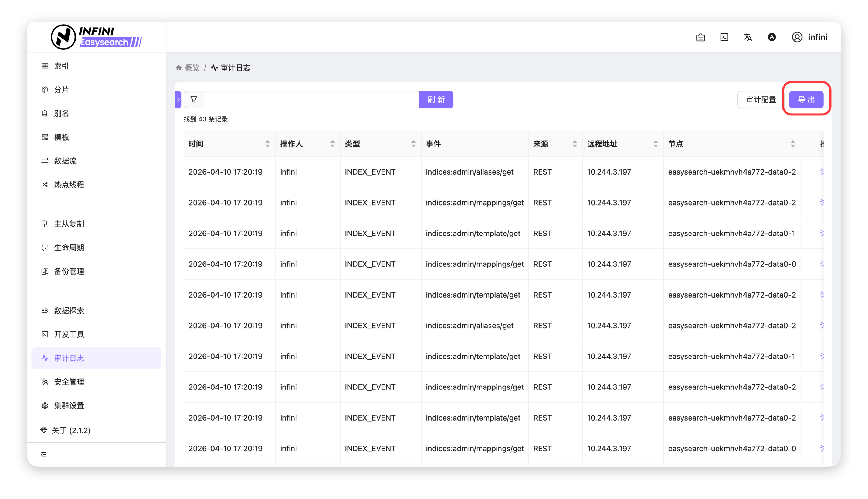Click the home icon in breadcrumb
The height and width of the screenshot is (499, 868).
tap(179, 68)
